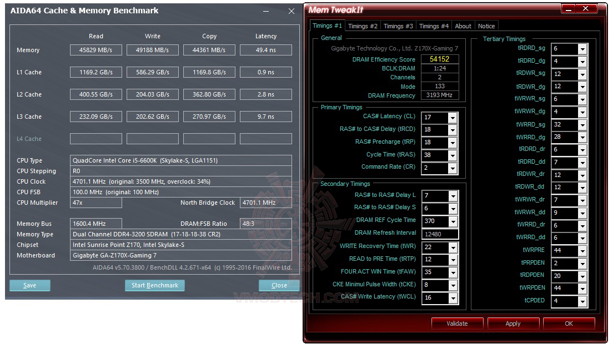Click the DRAM Refresh Interval field
613x364 pixels.
[440, 234]
